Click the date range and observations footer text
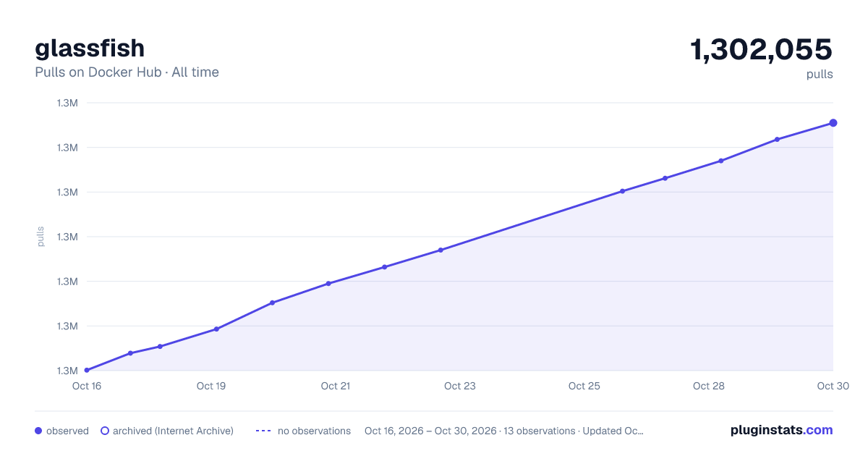Image resolution: width=868 pixels, height=456 pixels. pyautogui.click(x=504, y=431)
